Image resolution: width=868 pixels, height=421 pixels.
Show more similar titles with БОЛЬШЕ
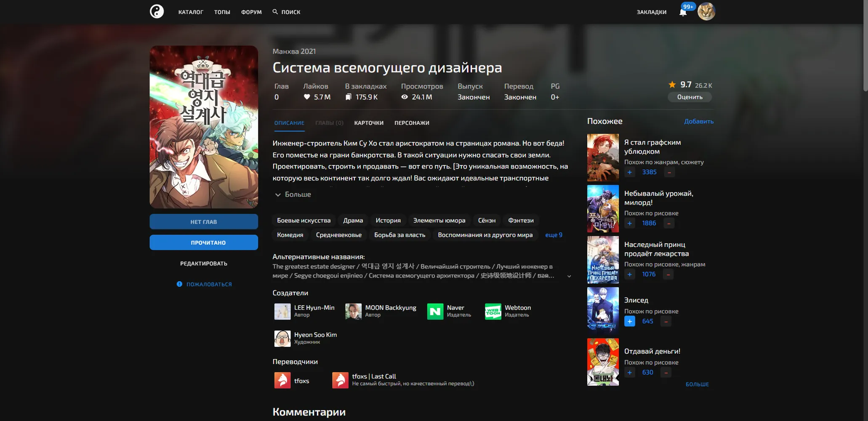[x=697, y=384]
